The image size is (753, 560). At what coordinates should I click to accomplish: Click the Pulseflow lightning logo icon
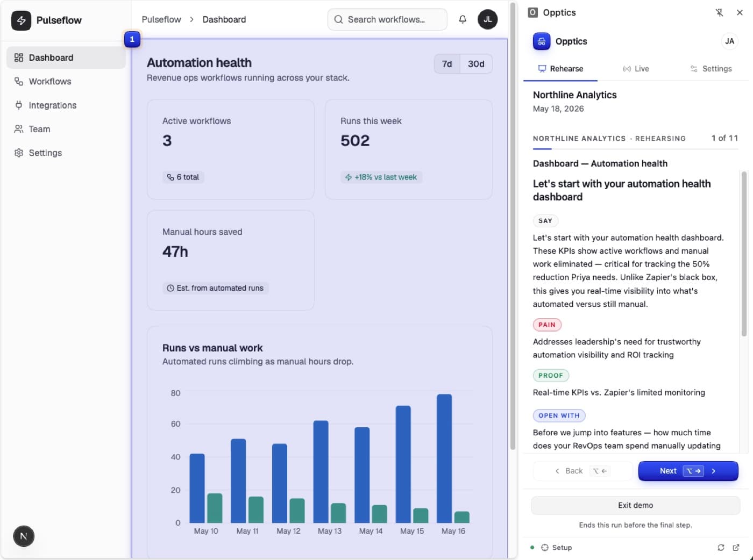(x=22, y=20)
